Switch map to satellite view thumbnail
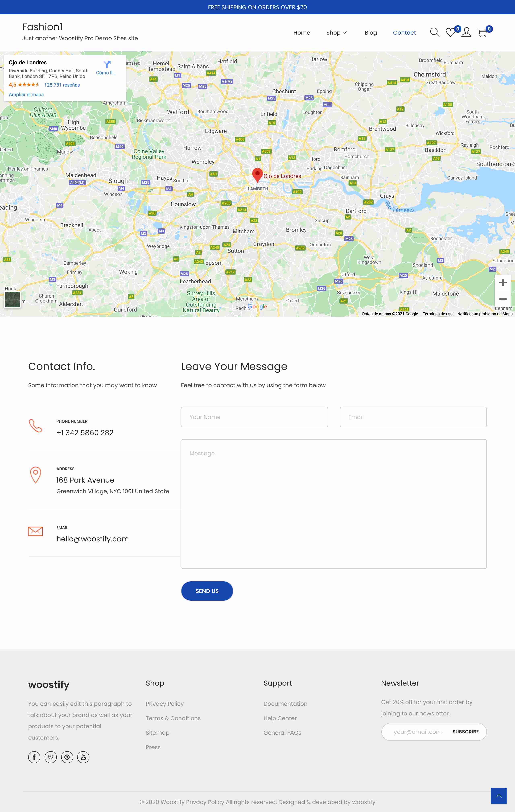Viewport: 515px width, 812px height. pos(12,300)
